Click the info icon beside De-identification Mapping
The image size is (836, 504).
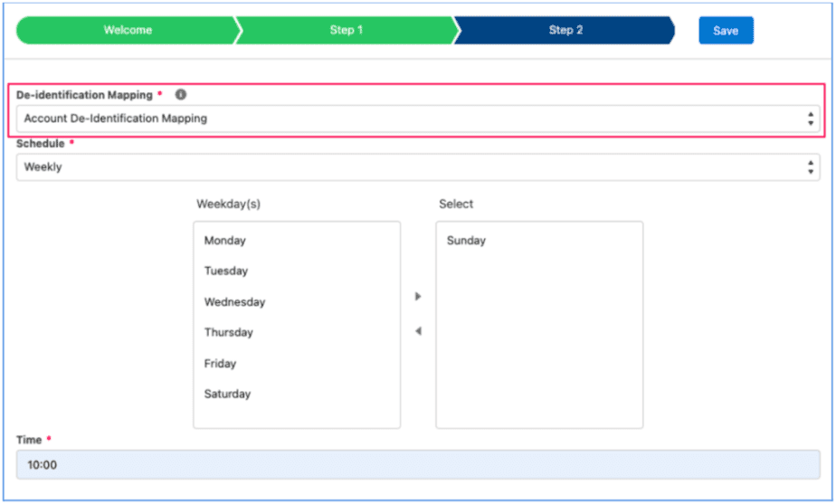pyautogui.click(x=181, y=95)
